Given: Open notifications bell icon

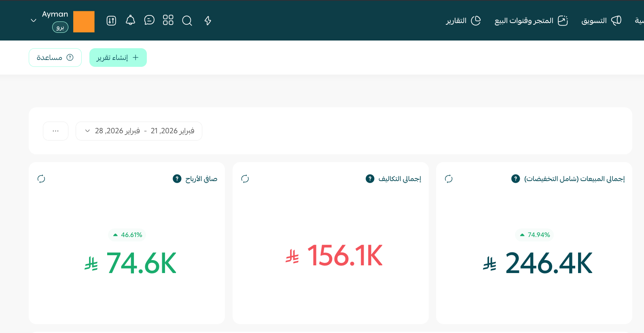Looking at the screenshot, I should pyautogui.click(x=130, y=20).
